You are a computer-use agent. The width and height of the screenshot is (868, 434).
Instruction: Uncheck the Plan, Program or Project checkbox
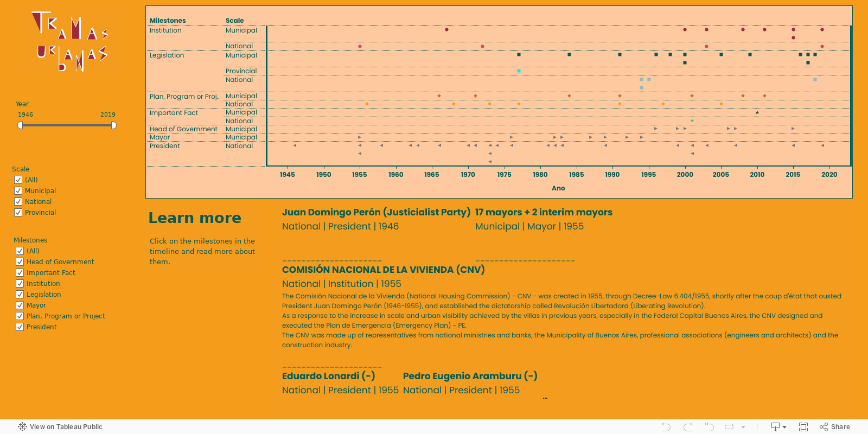click(20, 316)
